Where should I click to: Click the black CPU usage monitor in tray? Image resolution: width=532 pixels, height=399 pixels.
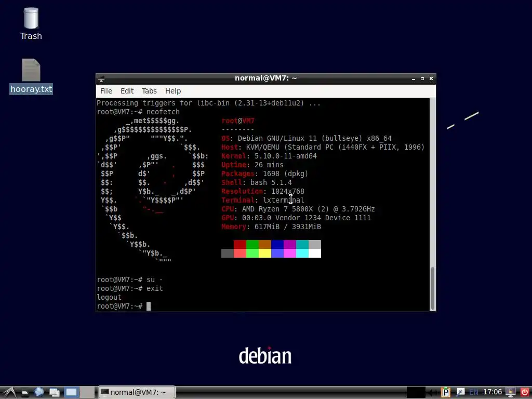coord(416,392)
